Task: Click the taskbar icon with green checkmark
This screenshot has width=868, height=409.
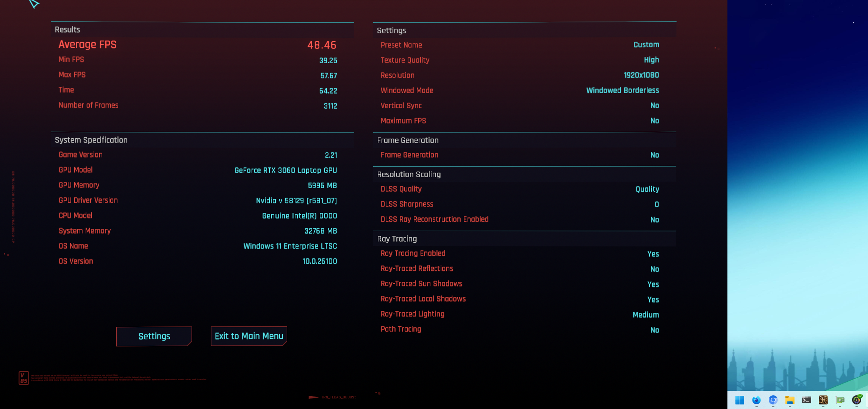Action: coord(857,400)
